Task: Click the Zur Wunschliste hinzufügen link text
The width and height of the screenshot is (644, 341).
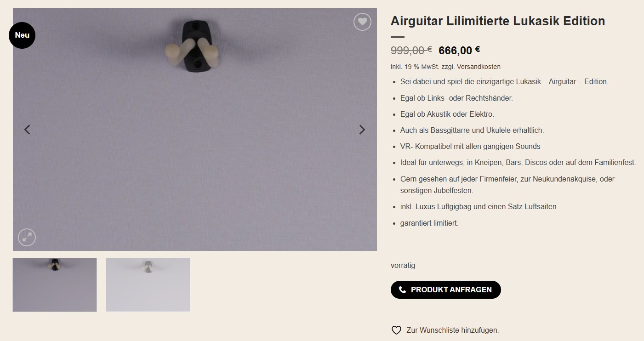Action: pos(453,330)
